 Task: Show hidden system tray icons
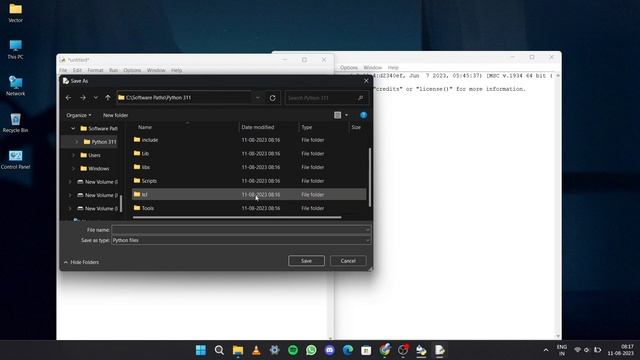(546, 350)
